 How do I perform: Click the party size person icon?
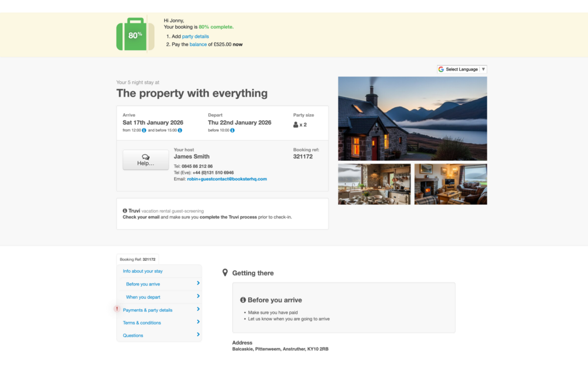(x=296, y=125)
